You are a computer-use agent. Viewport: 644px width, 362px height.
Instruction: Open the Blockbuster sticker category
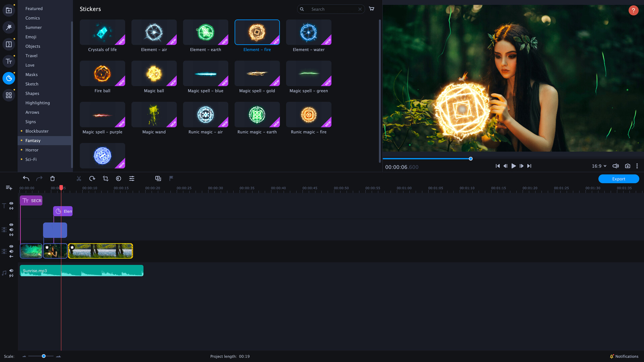click(37, 131)
